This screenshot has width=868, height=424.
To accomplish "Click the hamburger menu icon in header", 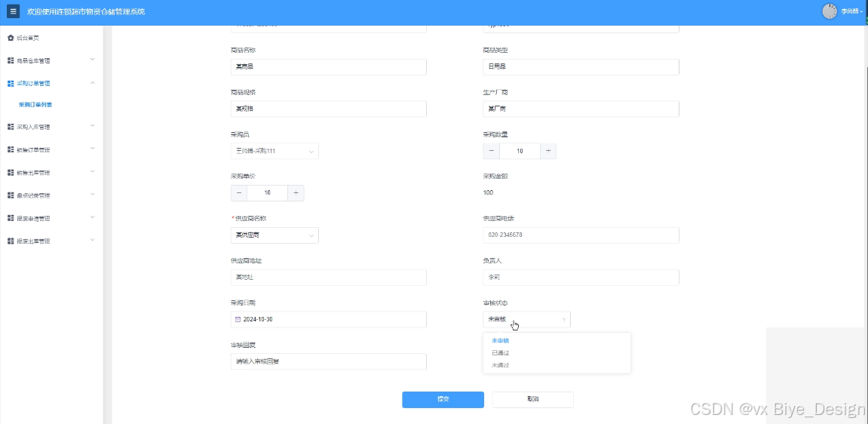I will [13, 12].
